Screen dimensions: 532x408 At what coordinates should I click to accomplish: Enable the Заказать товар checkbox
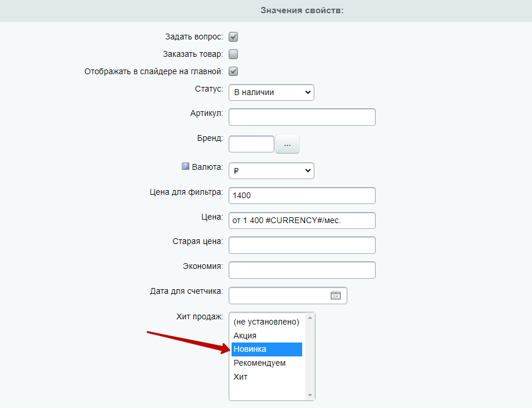tap(233, 54)
